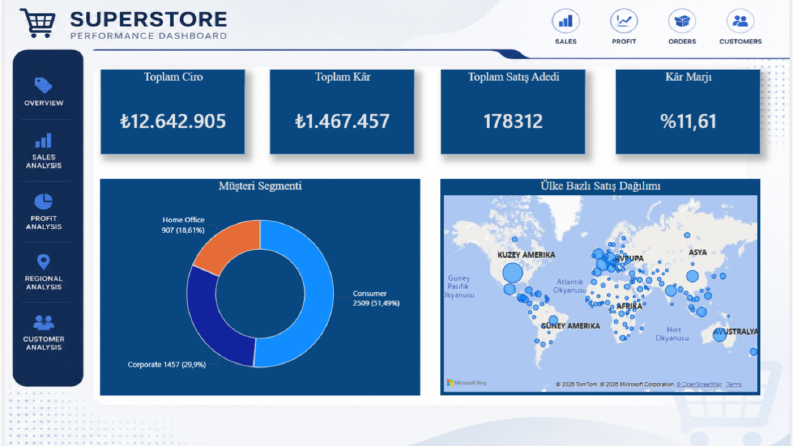Click the Ülke Bazlı Satış Dağılımı title
The image size is (793, 446).
pos(600,186)
